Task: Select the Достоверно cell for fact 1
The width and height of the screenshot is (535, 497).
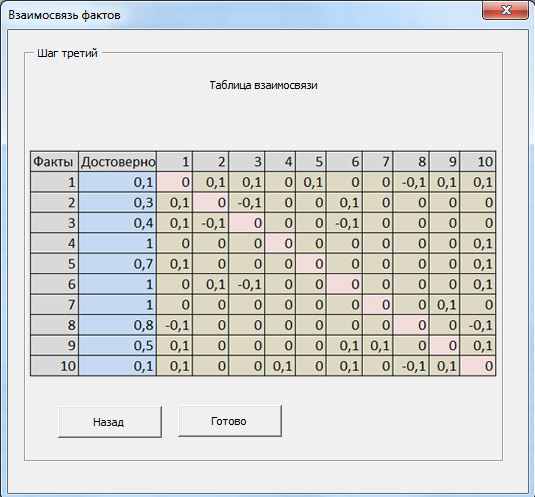Action: point(117,182)
